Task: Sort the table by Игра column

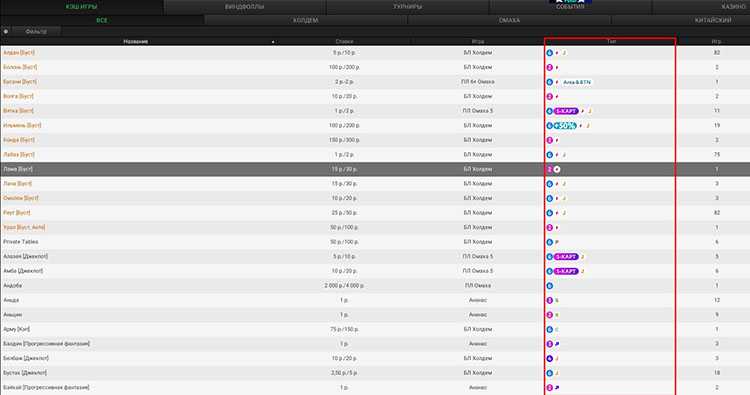Action: (478, 42)
